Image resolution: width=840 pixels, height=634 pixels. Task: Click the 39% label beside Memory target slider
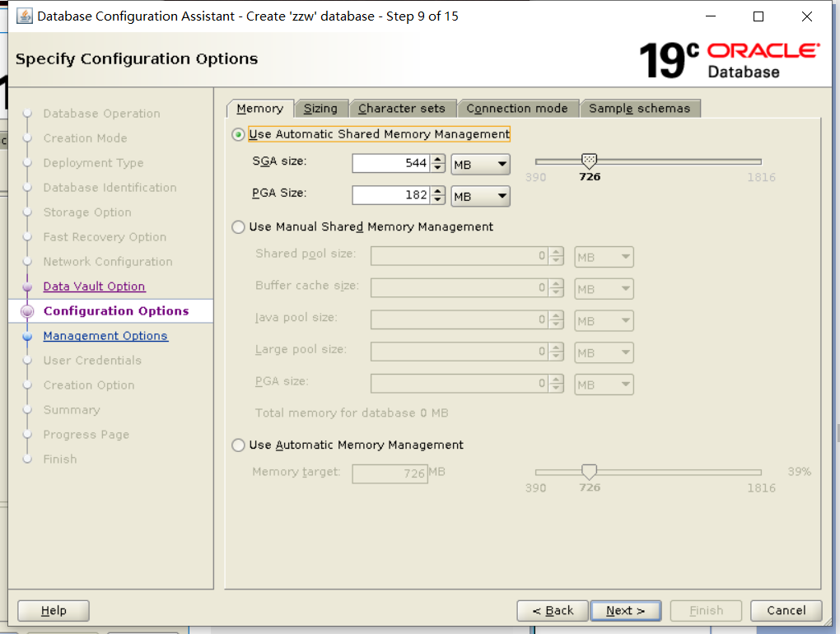click(x=800, y=472)
